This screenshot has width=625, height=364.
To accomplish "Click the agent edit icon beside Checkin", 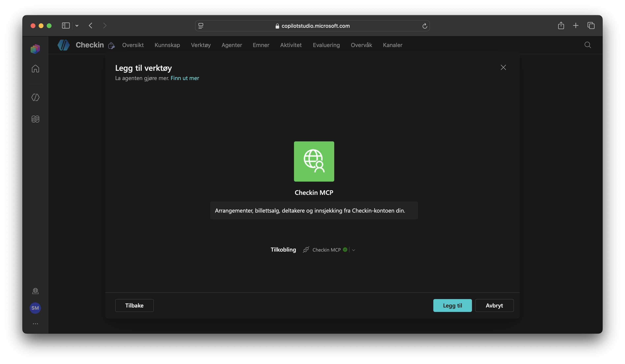I will (x=111, y=45).
